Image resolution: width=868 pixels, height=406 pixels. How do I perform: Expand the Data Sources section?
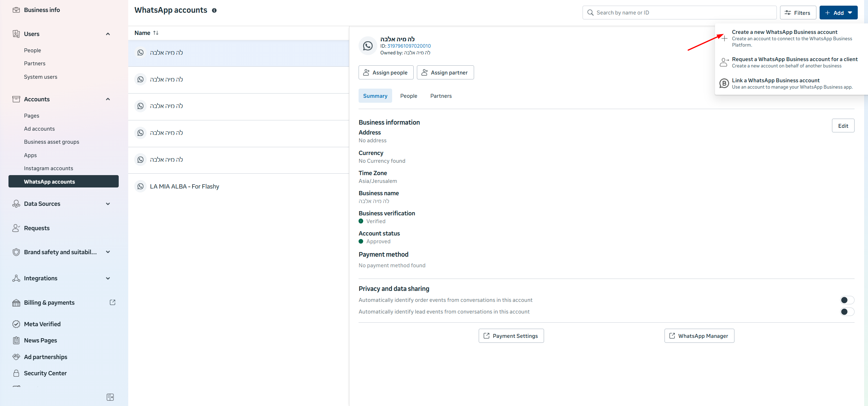108,204
